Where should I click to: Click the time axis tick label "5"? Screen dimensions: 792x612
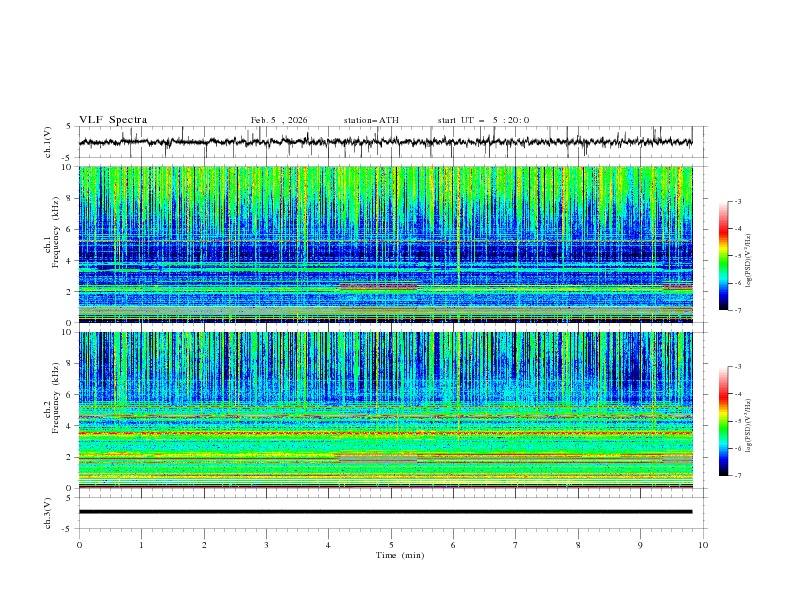click(x=391, y=545)
